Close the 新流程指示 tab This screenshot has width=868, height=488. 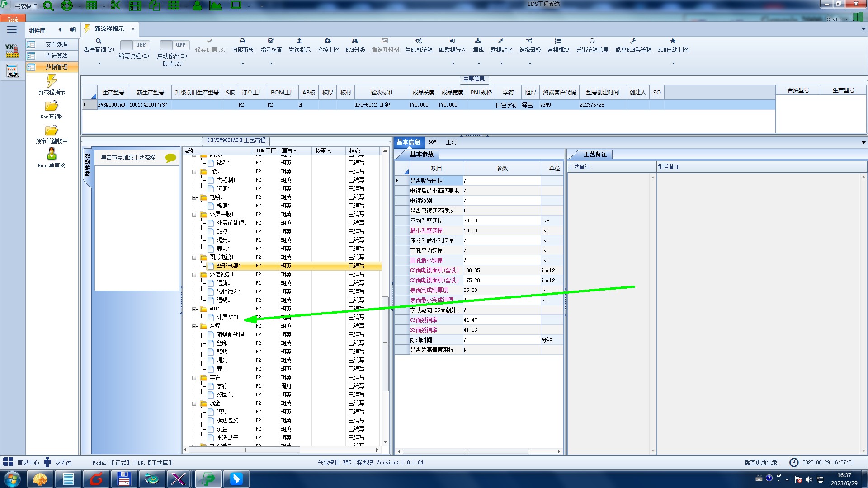tap(133, 29)
